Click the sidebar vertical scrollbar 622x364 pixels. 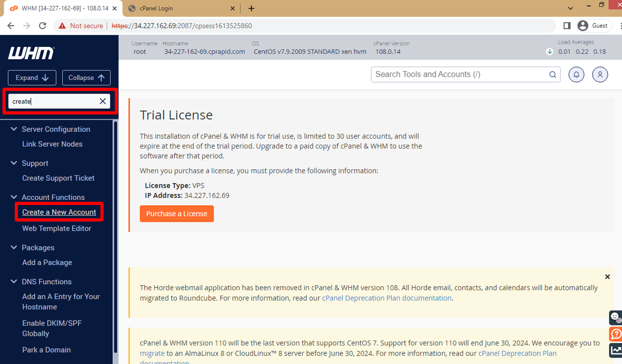(x=115, y=237)
